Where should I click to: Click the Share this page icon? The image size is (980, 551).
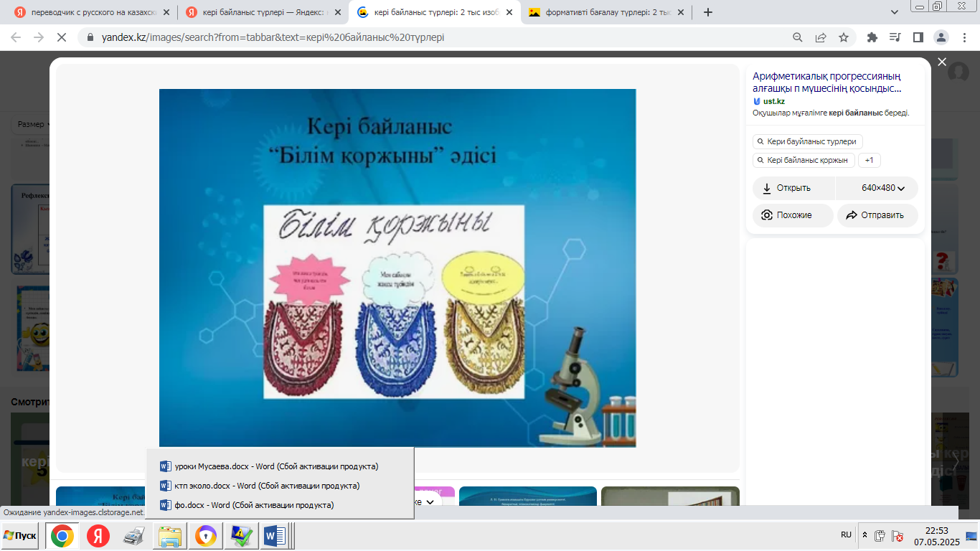[821, 37]
